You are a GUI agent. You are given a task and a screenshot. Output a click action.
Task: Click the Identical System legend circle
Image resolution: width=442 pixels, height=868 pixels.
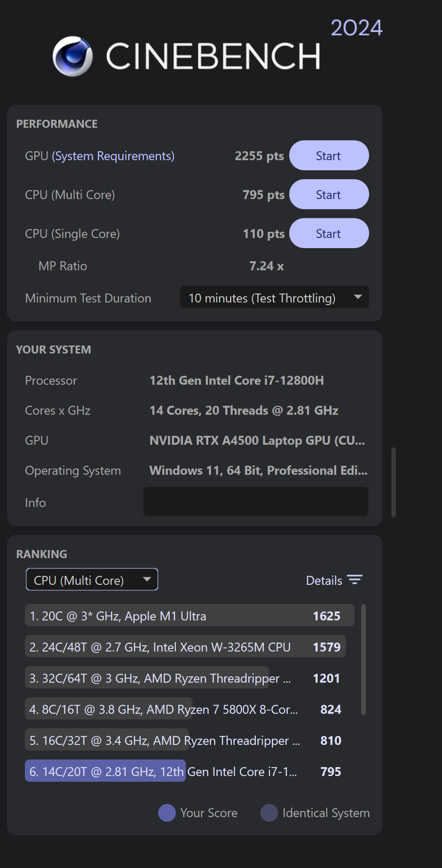click(x=269, y=813)
